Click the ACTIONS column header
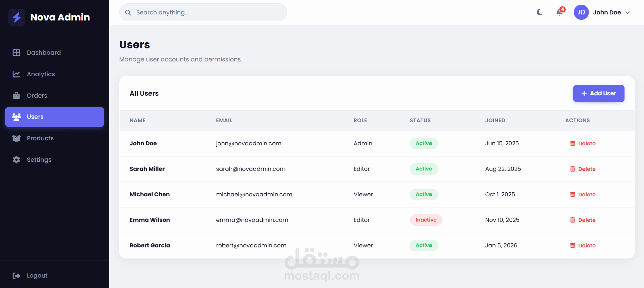The width and height of the screenshot is (644, 288). pyautogui.click(x=577, y=121)
